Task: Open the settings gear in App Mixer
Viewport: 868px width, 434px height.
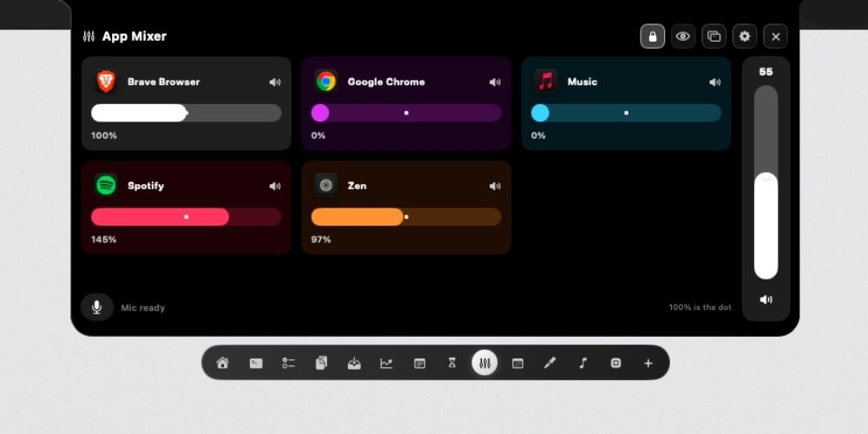Action: pos(745,36)
